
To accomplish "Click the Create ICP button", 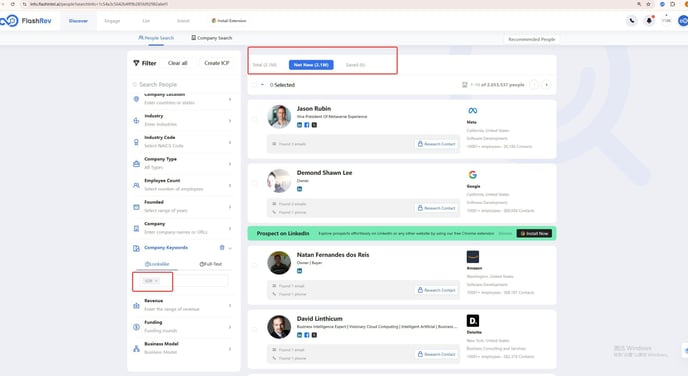I will (x=217, y=63).
